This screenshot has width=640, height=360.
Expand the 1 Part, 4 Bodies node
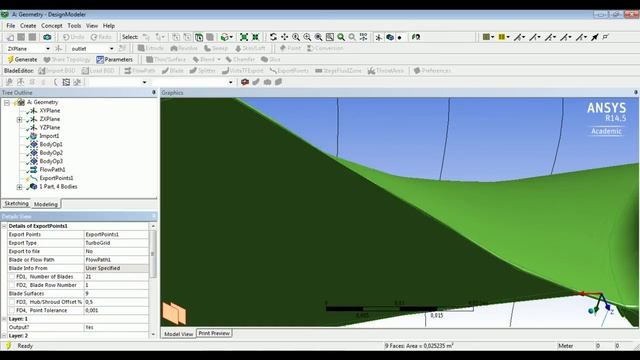click(19, 187)
